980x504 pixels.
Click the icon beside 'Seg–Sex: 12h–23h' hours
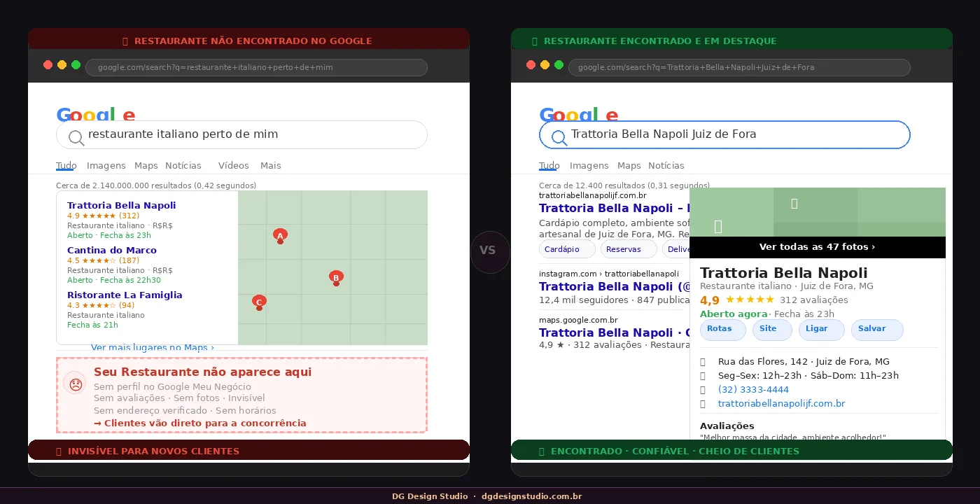[703, 376]
